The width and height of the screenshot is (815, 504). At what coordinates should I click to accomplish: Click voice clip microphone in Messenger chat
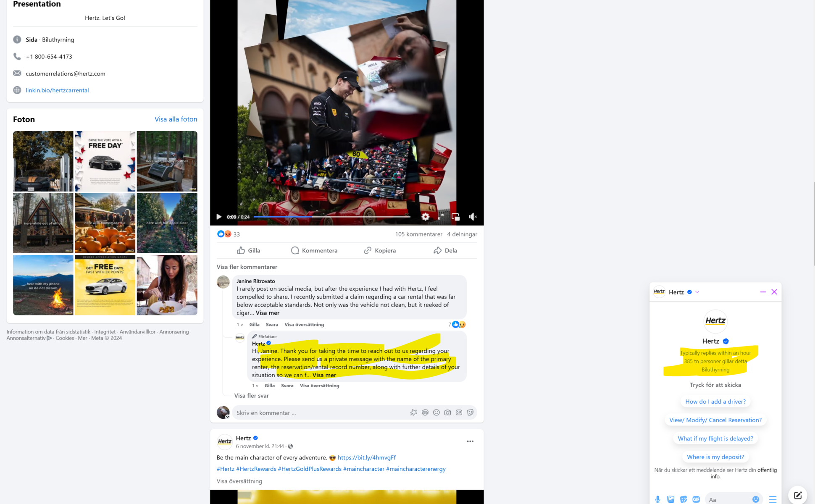click(x=657, y=499)
